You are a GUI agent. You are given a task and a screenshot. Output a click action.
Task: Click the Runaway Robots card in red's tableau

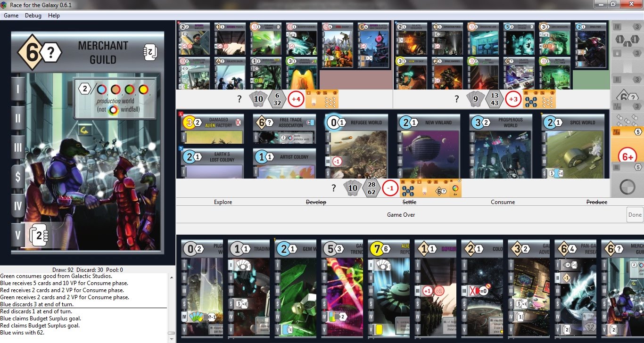coord(265,39)
